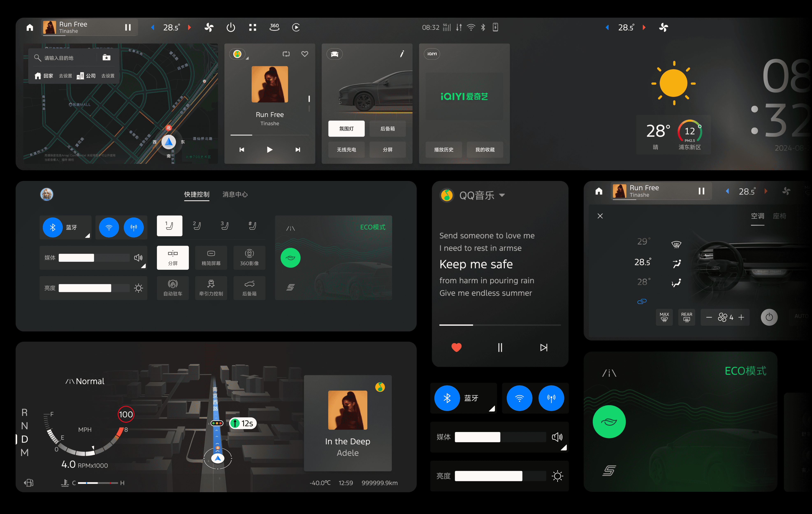This screenshot has height=514, width=812.
Task: Switch to the 消息中心 tab
Action: [x=235, y=194]
